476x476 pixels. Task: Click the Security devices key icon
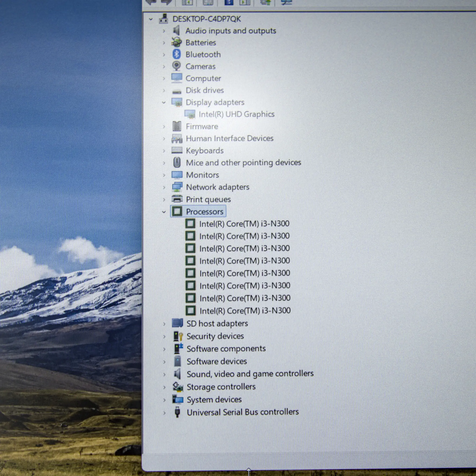[178, 336]
